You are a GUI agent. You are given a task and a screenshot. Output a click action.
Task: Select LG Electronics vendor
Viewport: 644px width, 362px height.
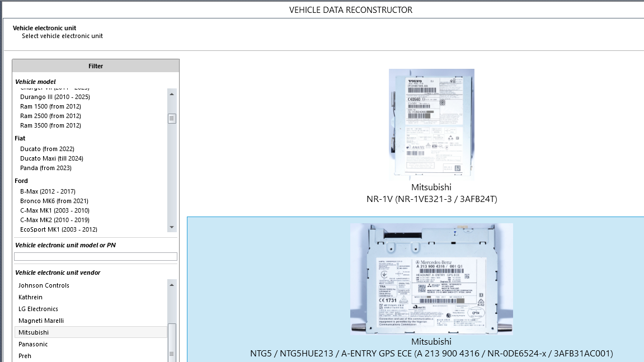pos(38,309)
